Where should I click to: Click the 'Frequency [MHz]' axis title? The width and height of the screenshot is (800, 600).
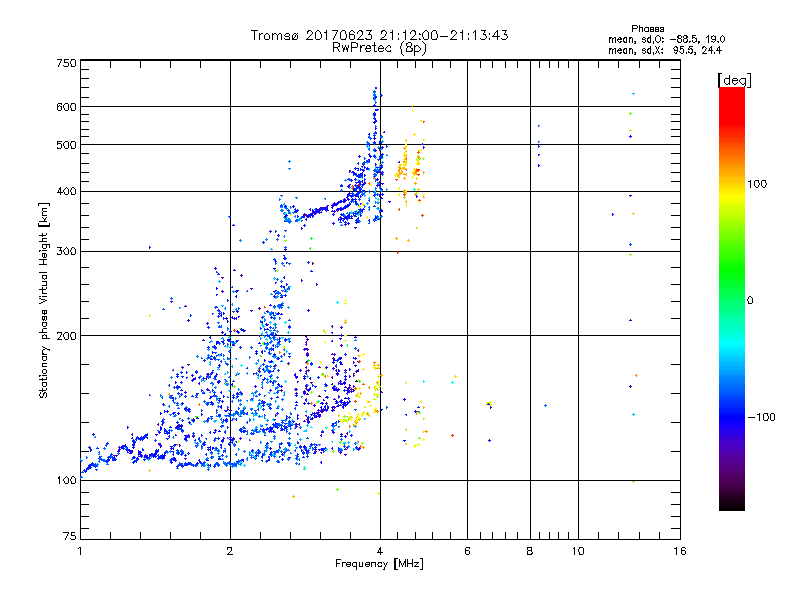(379, 564)
